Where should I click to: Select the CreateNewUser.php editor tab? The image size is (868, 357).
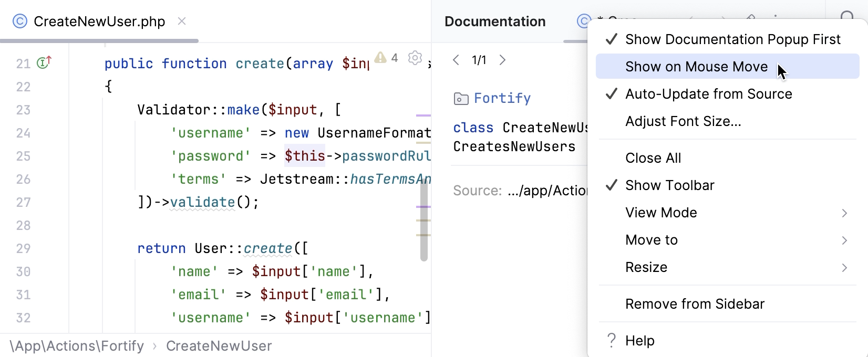click(99, 21)
